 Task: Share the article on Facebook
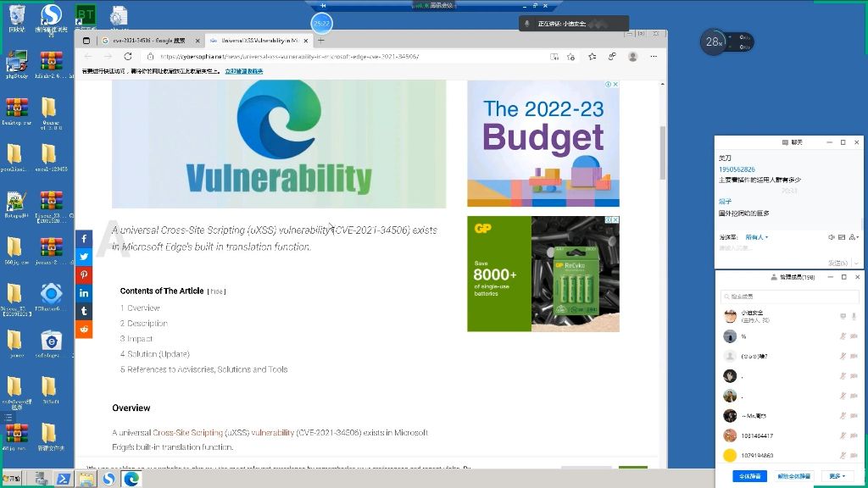pyautogui.click(x=84, y=238)
